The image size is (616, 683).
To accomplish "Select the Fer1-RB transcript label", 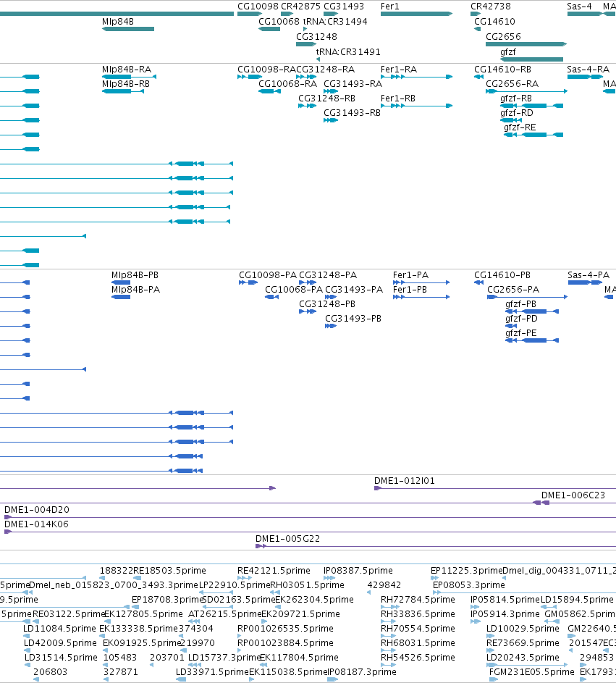I will point(398,99).
